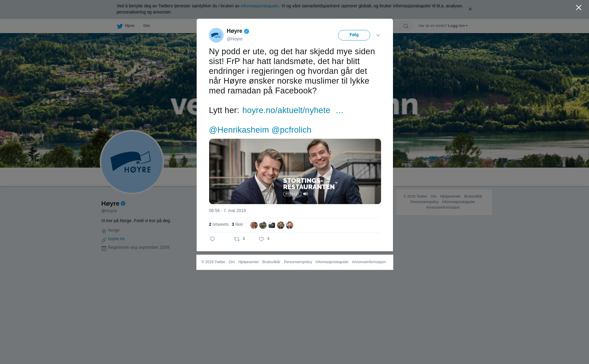589x364 pixels.
Task: Click the reply speech bubble icon
Action: (212, 239)
